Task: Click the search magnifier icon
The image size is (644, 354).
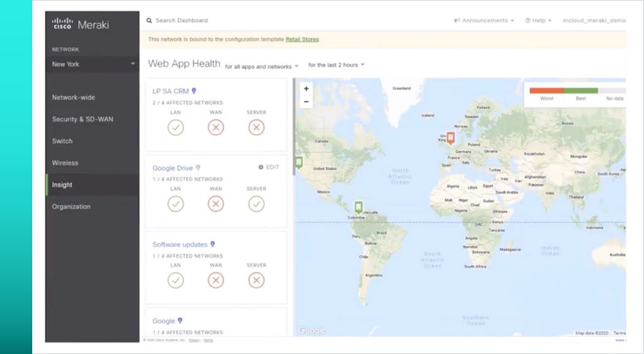Action: (149, 20)
